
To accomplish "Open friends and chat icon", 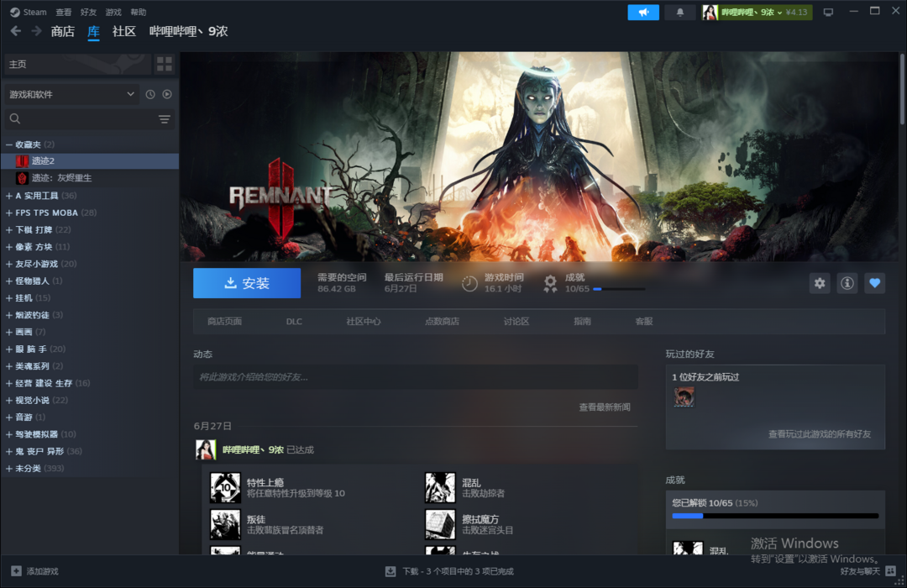I will (x=891, y=571).
